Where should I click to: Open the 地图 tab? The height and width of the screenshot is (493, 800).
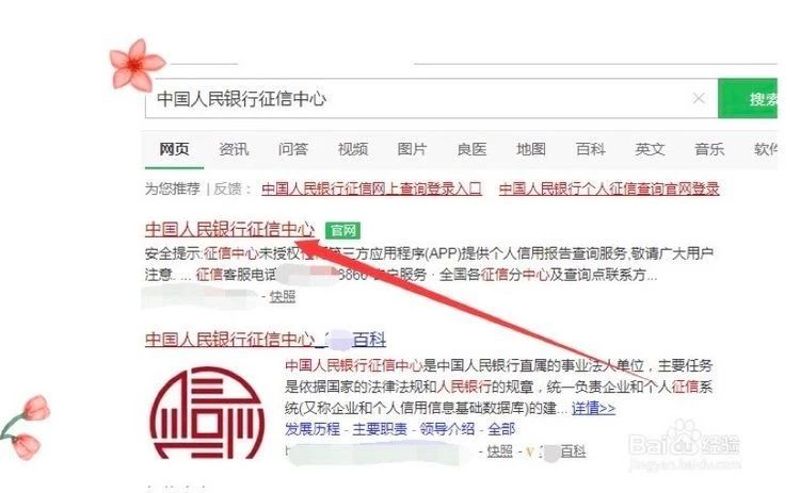[531, 150]
